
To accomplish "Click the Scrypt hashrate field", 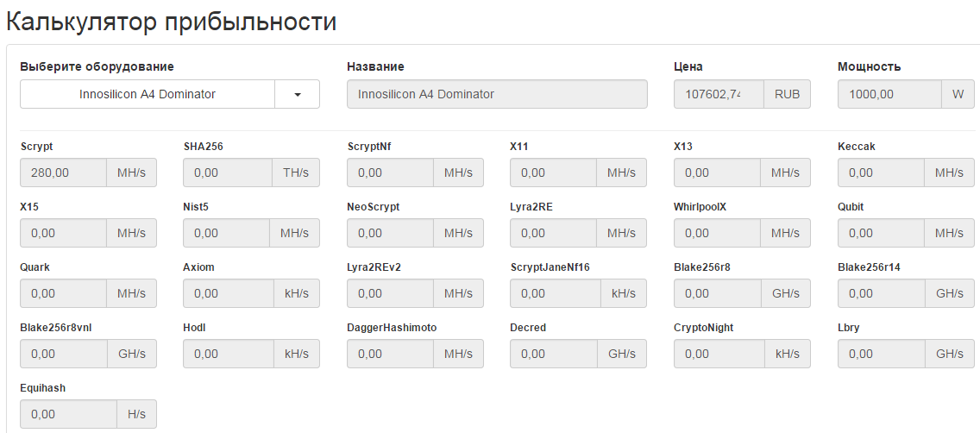I will tap(64, 173).
